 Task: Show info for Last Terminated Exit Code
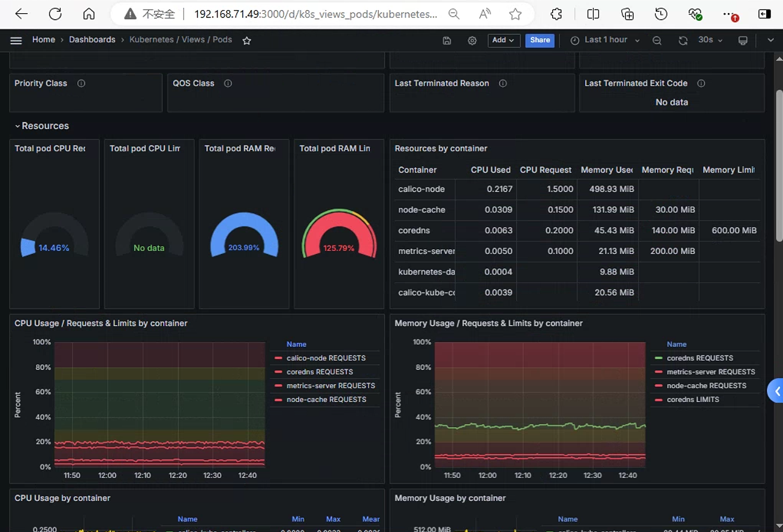701,83
